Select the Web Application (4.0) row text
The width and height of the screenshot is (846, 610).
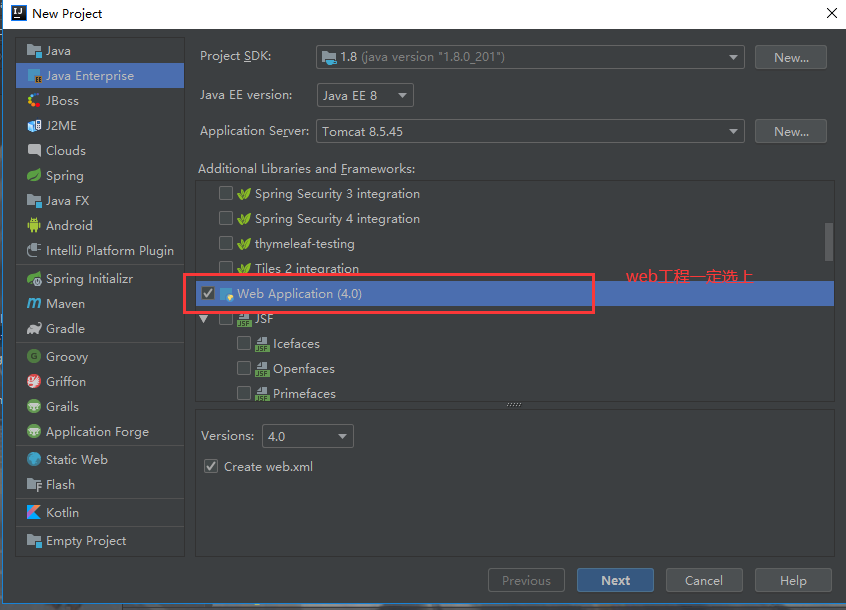299,293
